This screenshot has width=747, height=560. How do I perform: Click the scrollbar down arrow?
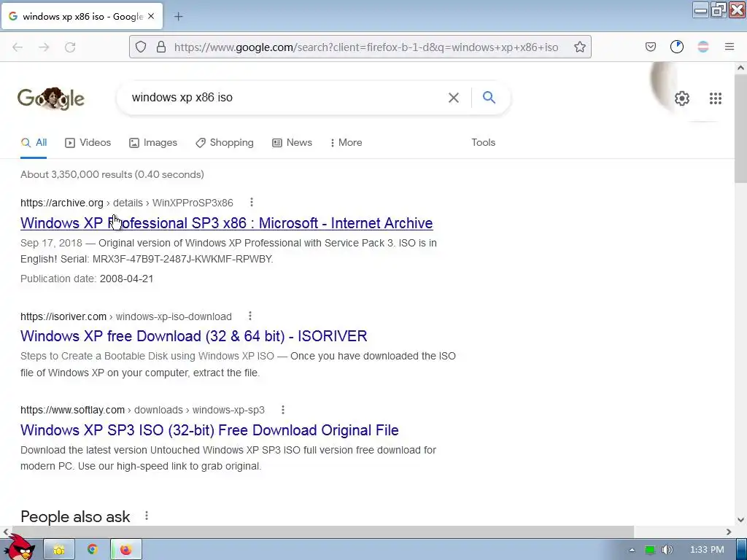741,519
